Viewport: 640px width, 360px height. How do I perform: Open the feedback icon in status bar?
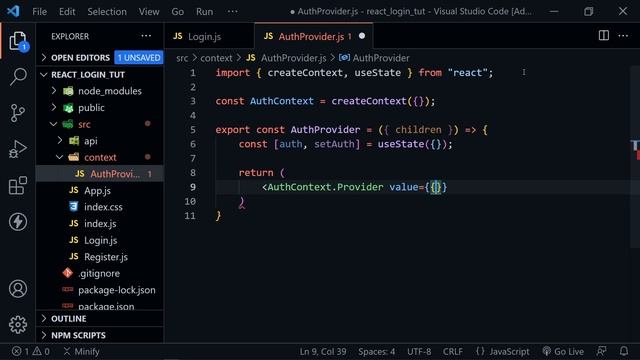602,351
